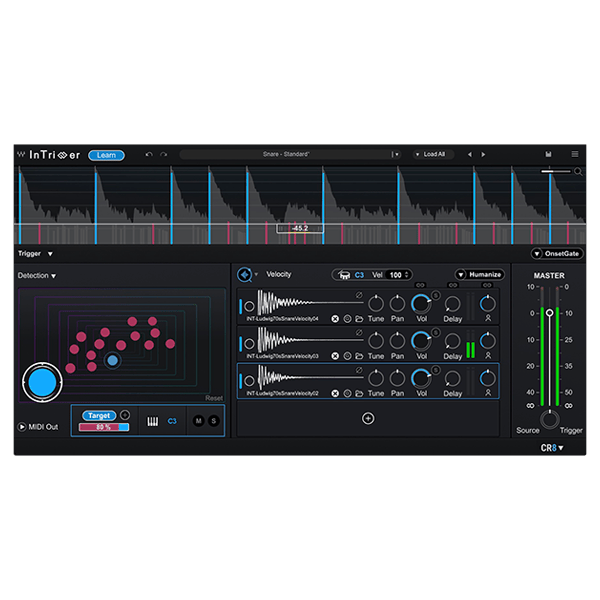The width and height of the screenshot is (600, 600).
Task: Open folder icon for Velocity04 sample
Action: pos(359,319)
